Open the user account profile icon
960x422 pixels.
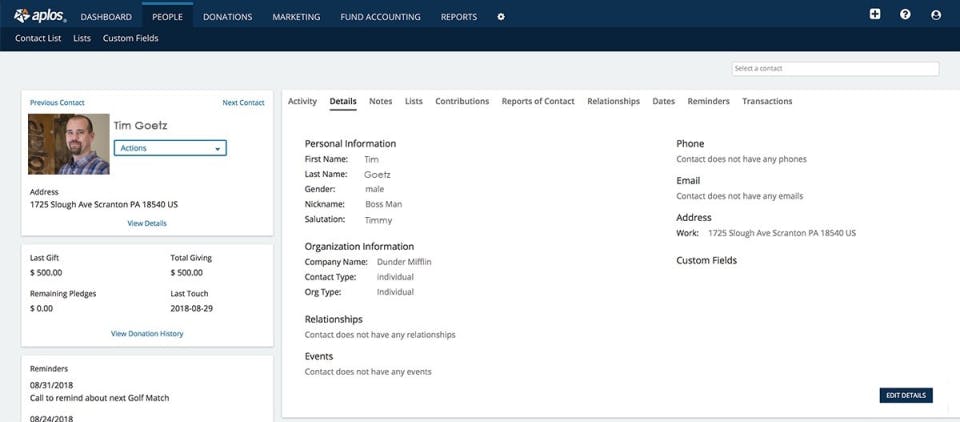point(936,15)
